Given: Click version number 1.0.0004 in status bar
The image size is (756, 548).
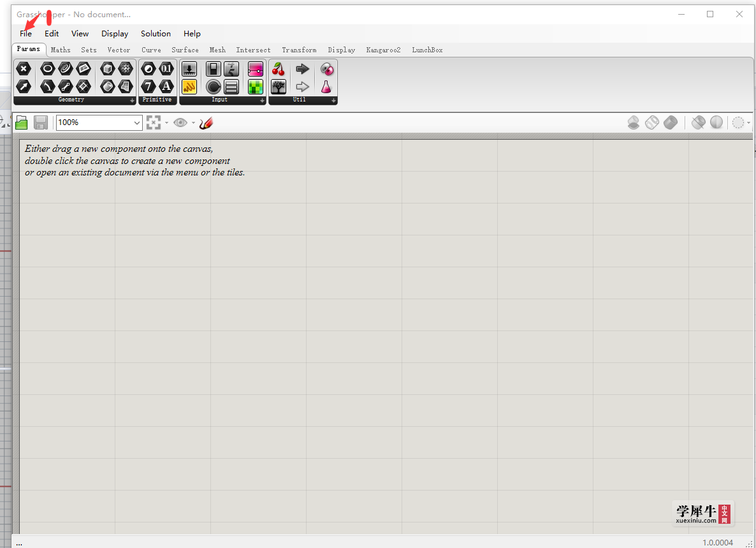Looking at the screenshot, I should click(x=717, y=543).
